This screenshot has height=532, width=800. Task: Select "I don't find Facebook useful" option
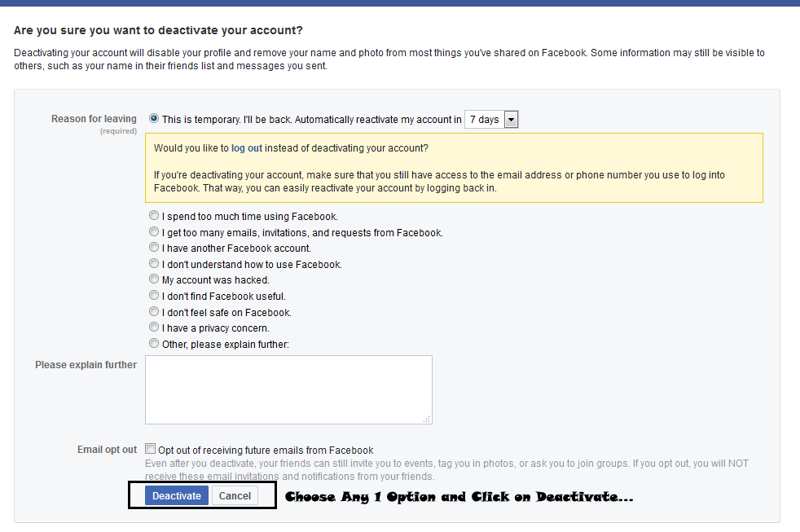[154, 295]
